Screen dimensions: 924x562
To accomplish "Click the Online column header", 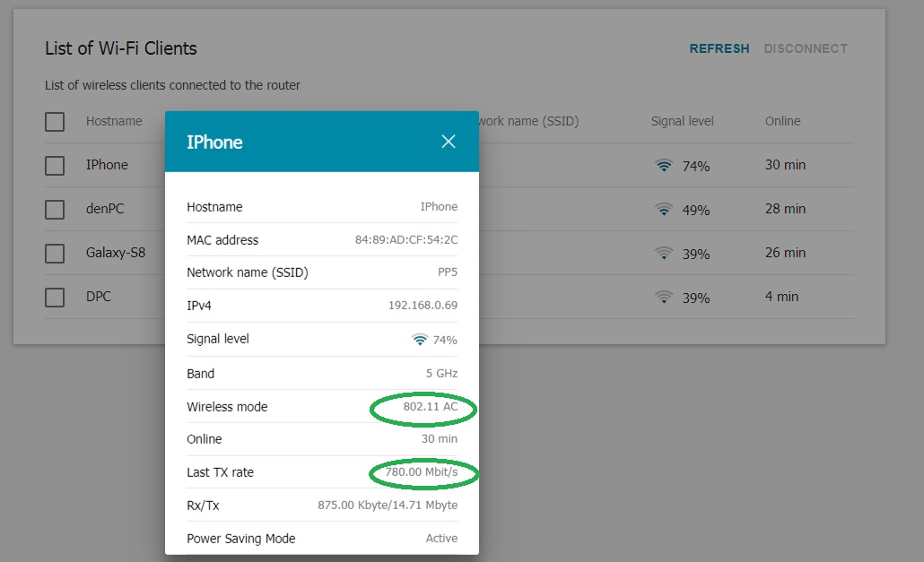I will pyautogui.click(x=782, y=121).
